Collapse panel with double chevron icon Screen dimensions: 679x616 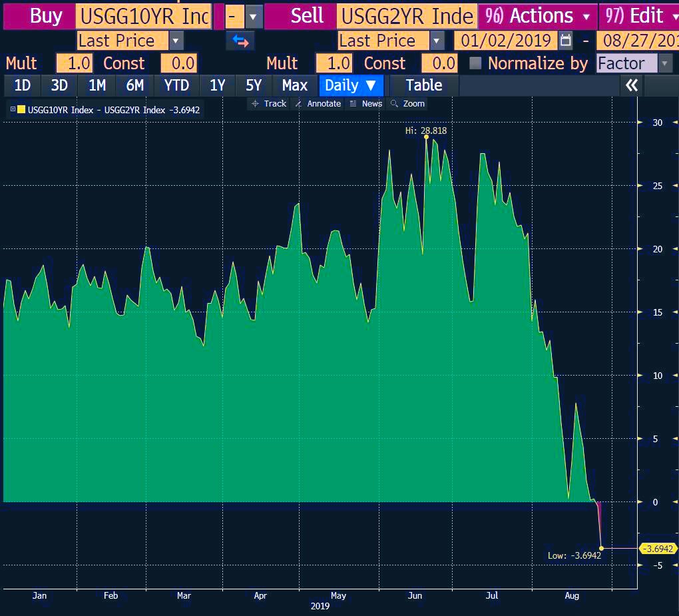tap(632, 85)
